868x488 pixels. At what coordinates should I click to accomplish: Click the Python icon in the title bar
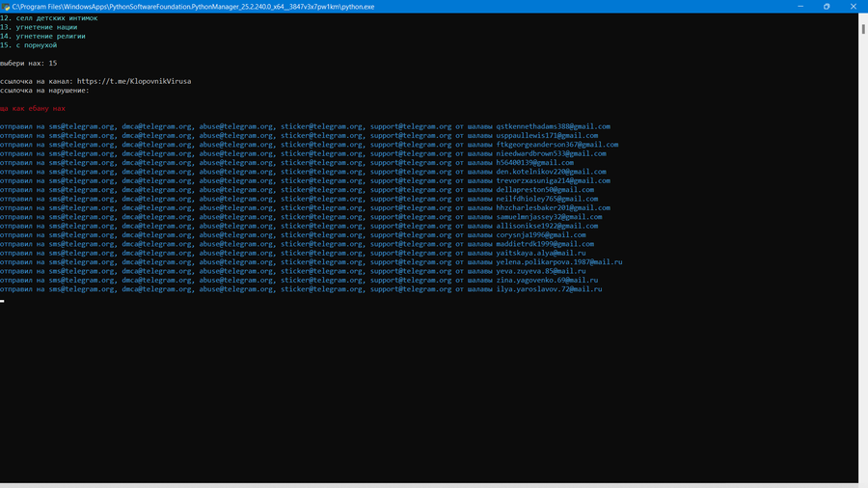click(x=6, y=7)
